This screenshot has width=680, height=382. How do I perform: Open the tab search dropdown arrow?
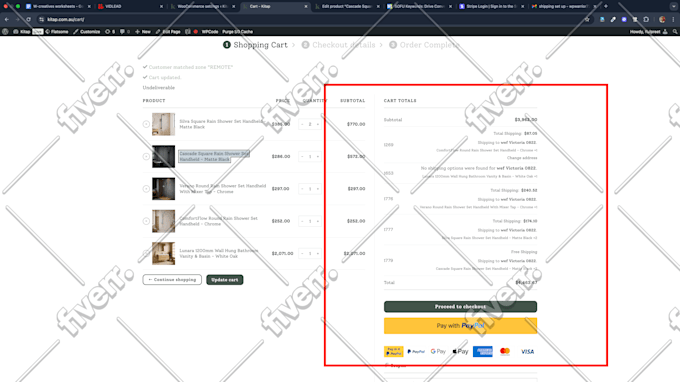[673, 7]
